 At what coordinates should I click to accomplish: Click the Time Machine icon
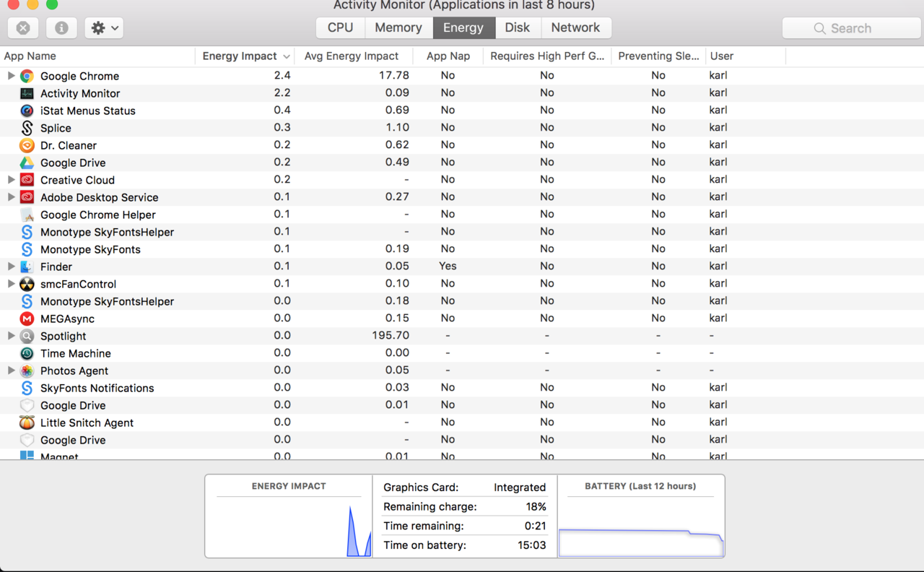tap(27, 353)
